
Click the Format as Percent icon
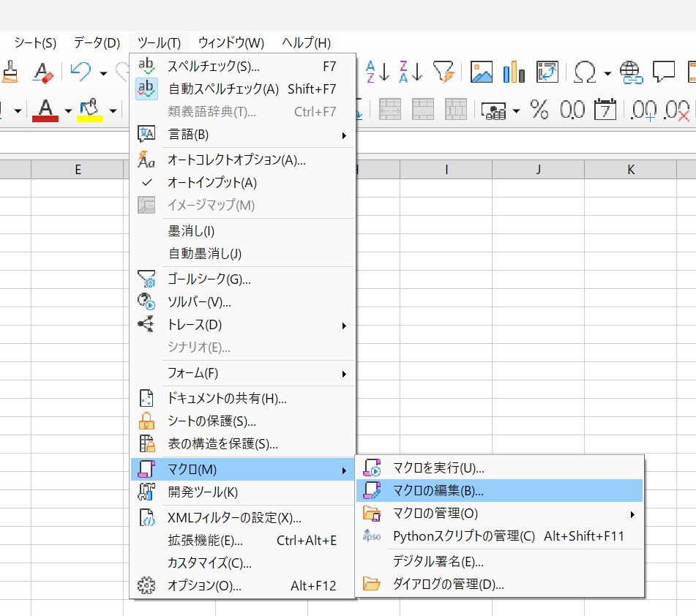point(539,110)
